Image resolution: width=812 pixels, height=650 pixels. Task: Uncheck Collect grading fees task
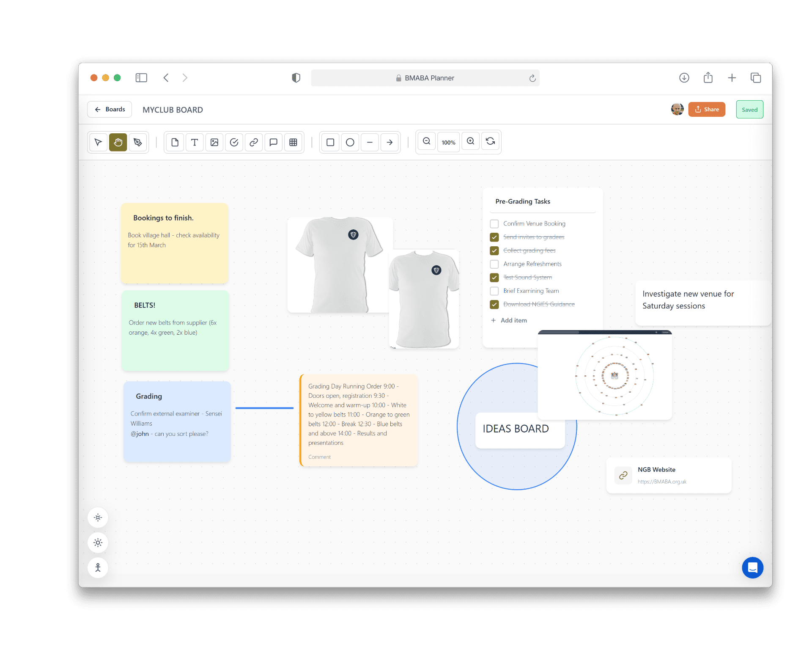point(494,251)
